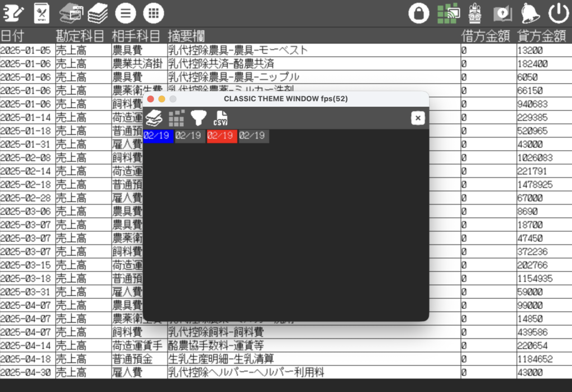Select the red 02/19 tab
Screen dimensions: 572x392
pos(222,136)
